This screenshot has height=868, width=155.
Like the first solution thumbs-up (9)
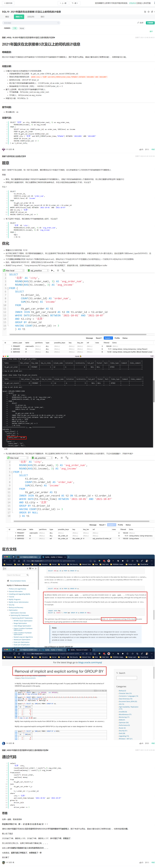click(x=142, y=149)
